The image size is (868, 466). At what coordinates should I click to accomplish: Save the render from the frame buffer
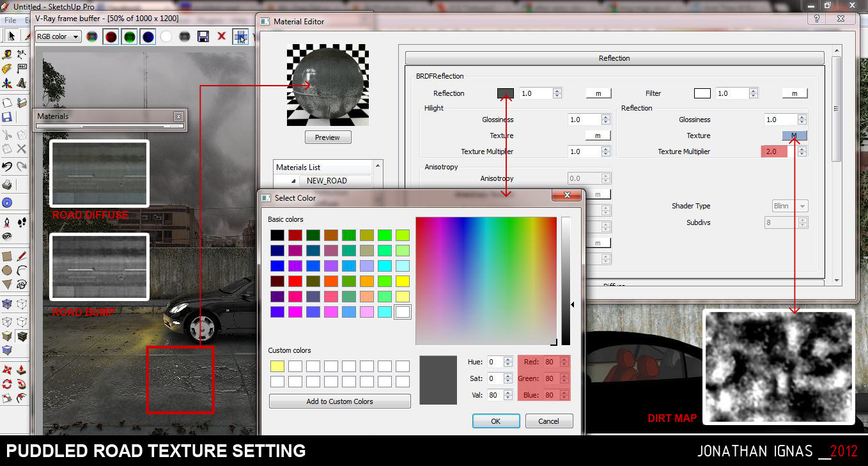(x=204, y=36)
